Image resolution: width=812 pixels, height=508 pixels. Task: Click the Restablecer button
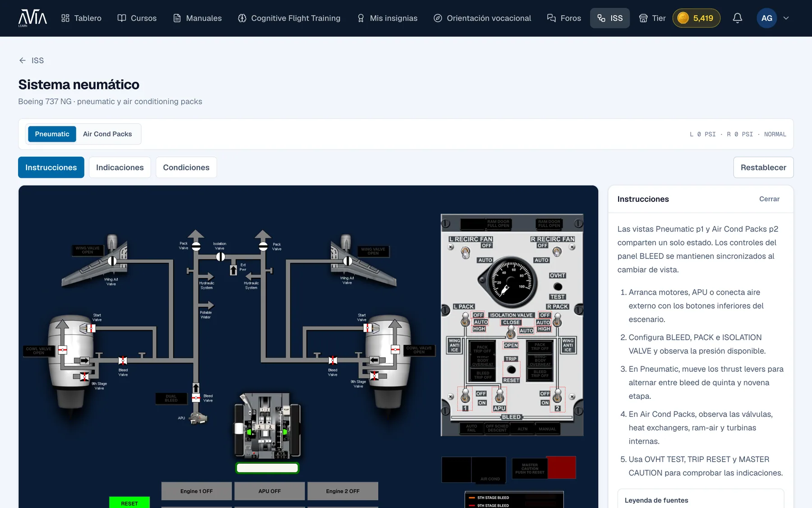click(x=763, y=168)
